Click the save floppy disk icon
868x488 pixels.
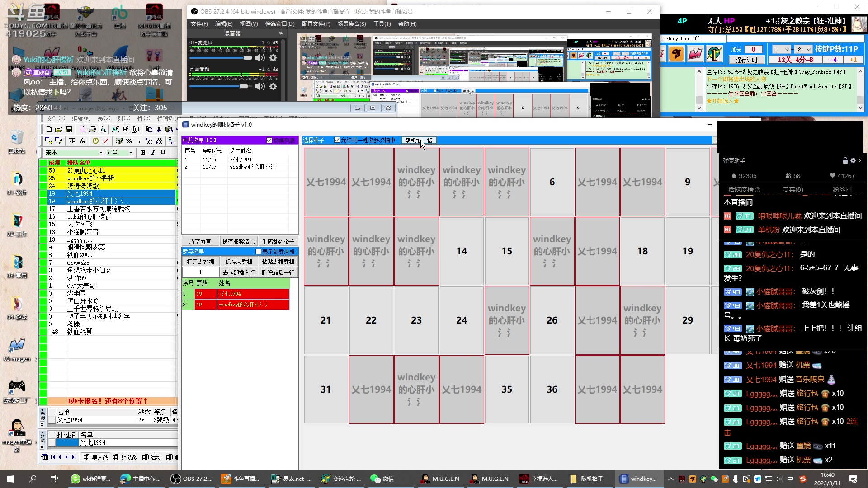[x=69, y=129]
